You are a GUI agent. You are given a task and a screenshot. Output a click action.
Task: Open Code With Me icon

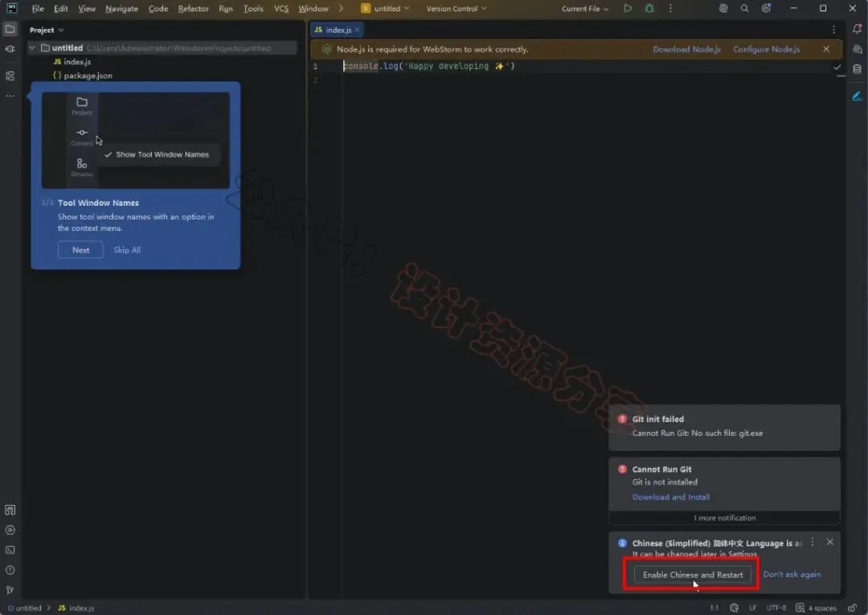click(x=723, y=8)
